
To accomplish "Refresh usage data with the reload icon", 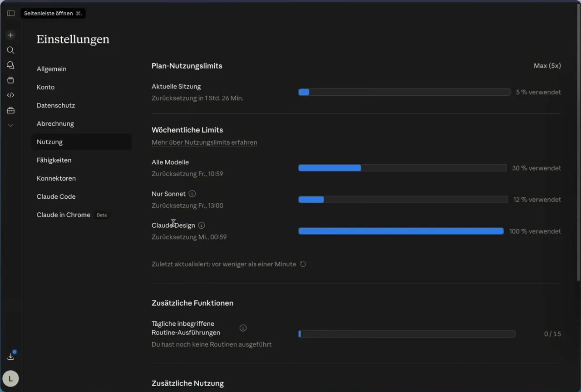I will (x=303, y=264).
